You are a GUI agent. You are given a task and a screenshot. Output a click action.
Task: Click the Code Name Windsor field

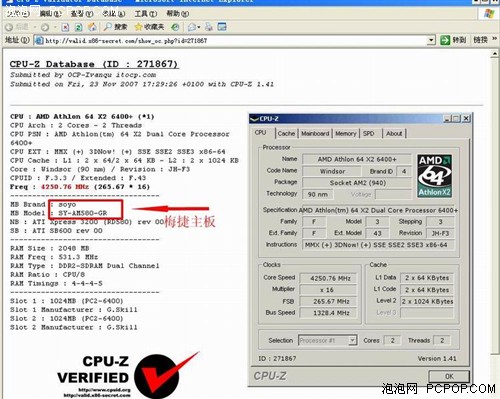tap(332, 171)
